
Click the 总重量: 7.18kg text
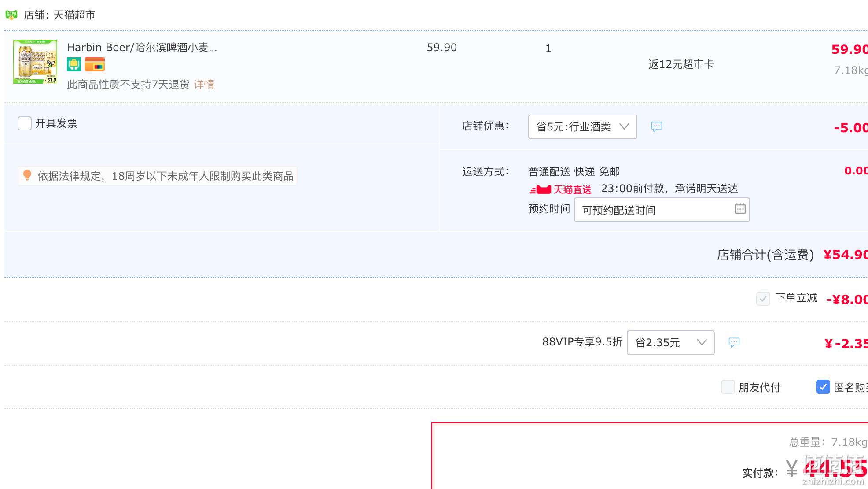[828, 442]
